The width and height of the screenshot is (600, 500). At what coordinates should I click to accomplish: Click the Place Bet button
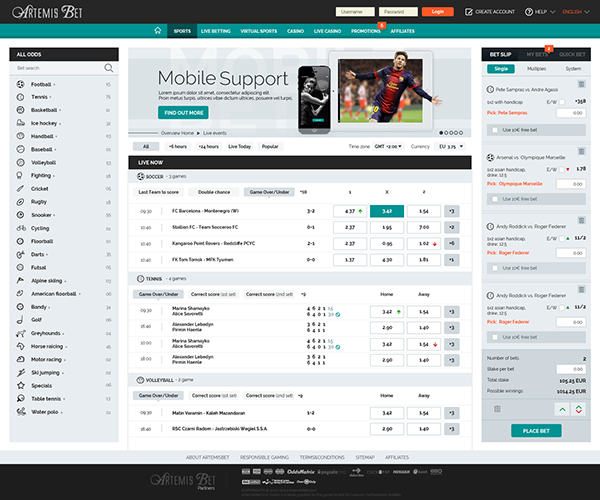[536, 431]
